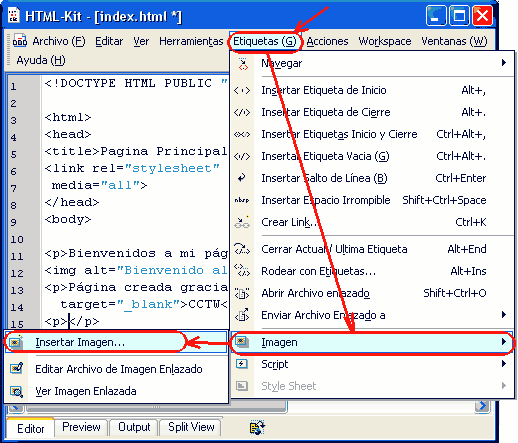Choose Insertar Espacio Irrompible

pos(373,200)
